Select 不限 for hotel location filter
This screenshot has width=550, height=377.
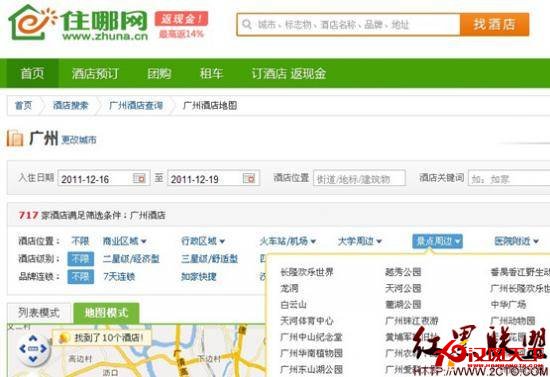[80, 241]
